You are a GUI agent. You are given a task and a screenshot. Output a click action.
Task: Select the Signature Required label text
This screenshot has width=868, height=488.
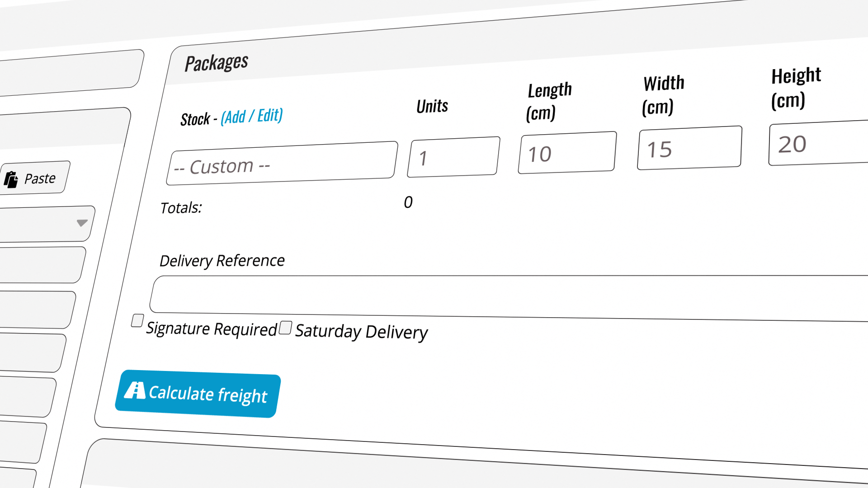pos(212,328)
